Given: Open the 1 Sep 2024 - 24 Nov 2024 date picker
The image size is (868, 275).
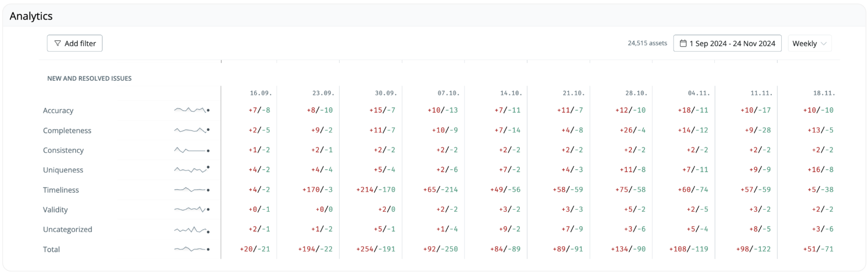Looking at the screenshot, I should (x=727, y=43).
